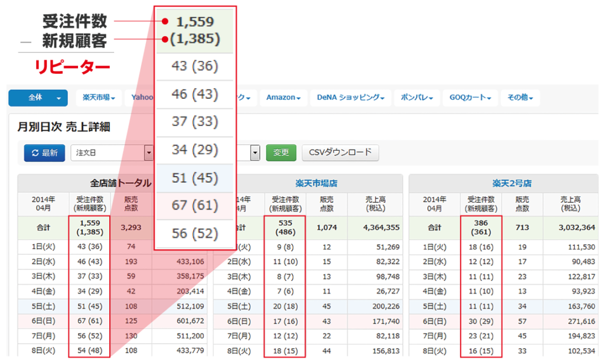The height and width of the screenshot is (364, 605).
Task: Click the 全店舗トータル table header
Action: click(x=121, y=183)
